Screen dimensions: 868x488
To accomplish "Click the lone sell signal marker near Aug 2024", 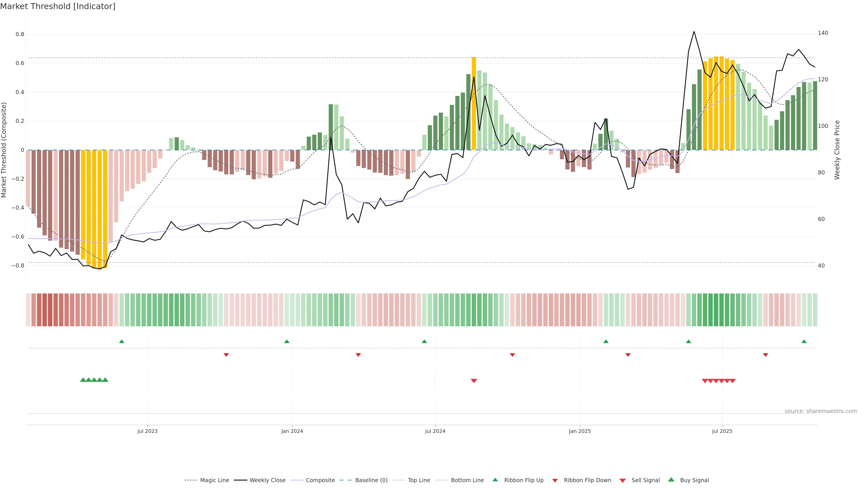I will tap(474, 381).
